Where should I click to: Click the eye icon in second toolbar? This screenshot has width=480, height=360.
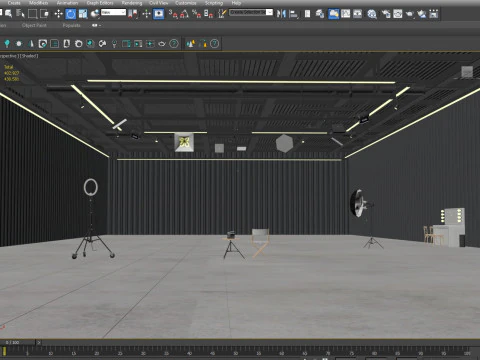[162, 44]
